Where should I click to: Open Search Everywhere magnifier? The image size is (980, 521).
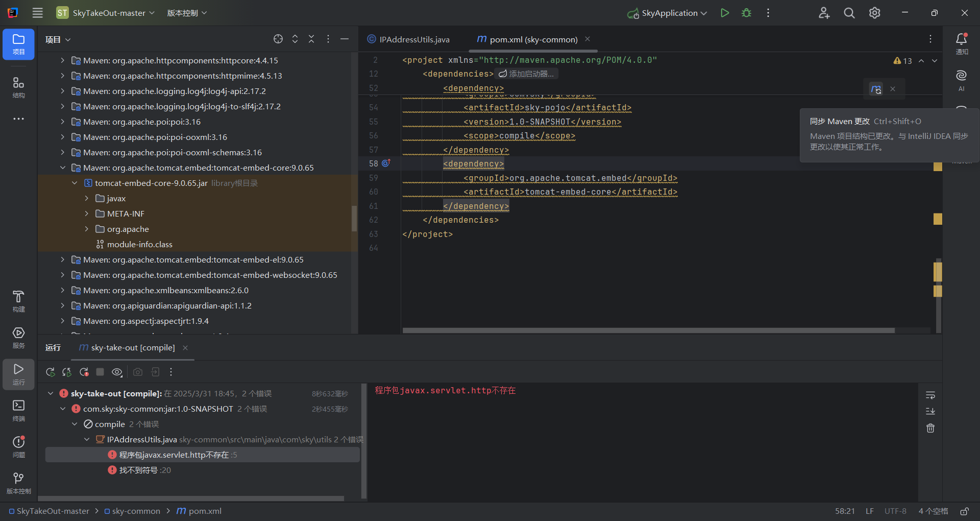[849, 13]
